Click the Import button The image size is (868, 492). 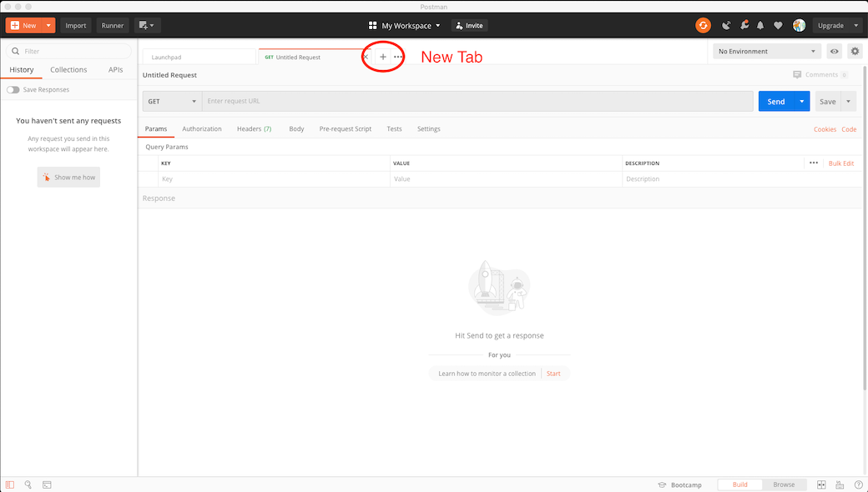point(76,25)
